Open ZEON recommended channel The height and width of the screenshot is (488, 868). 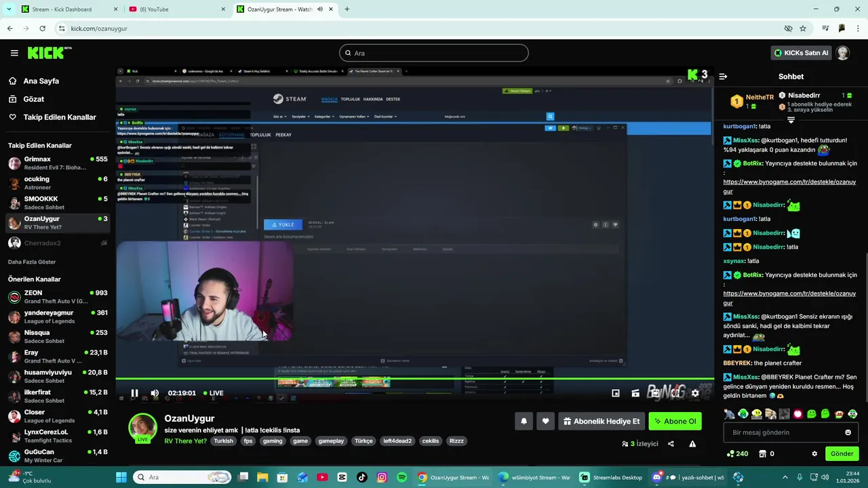(58, 297)
